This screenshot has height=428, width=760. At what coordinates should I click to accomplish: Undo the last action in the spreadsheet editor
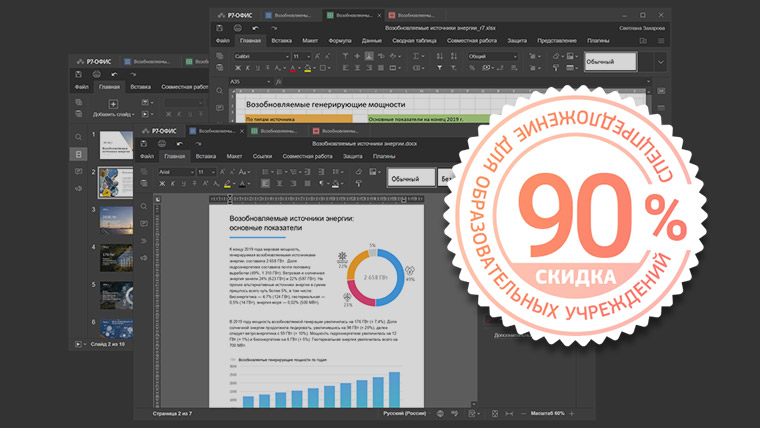tap(258, 28)
